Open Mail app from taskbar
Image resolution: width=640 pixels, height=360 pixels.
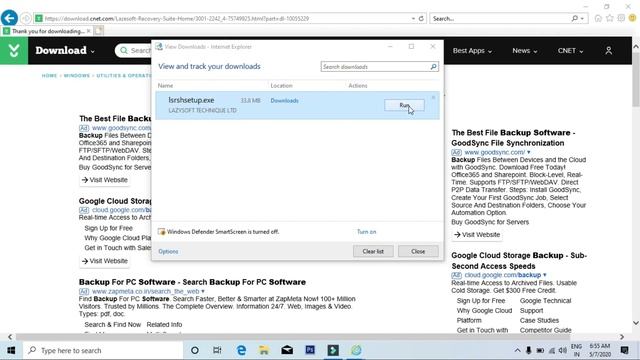tap(287, 350)
